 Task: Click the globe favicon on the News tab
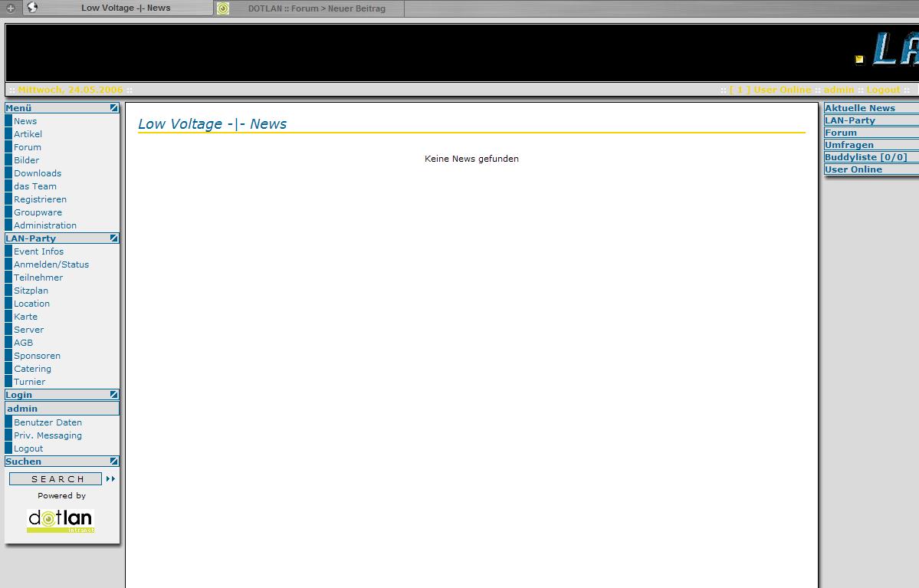[32, 8]
